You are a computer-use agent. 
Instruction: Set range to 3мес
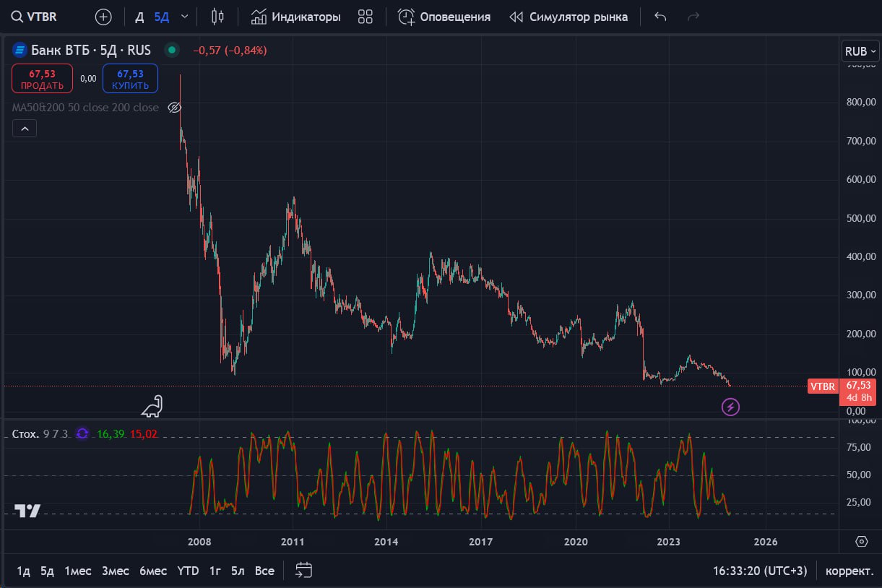click(x=116, y=571)
